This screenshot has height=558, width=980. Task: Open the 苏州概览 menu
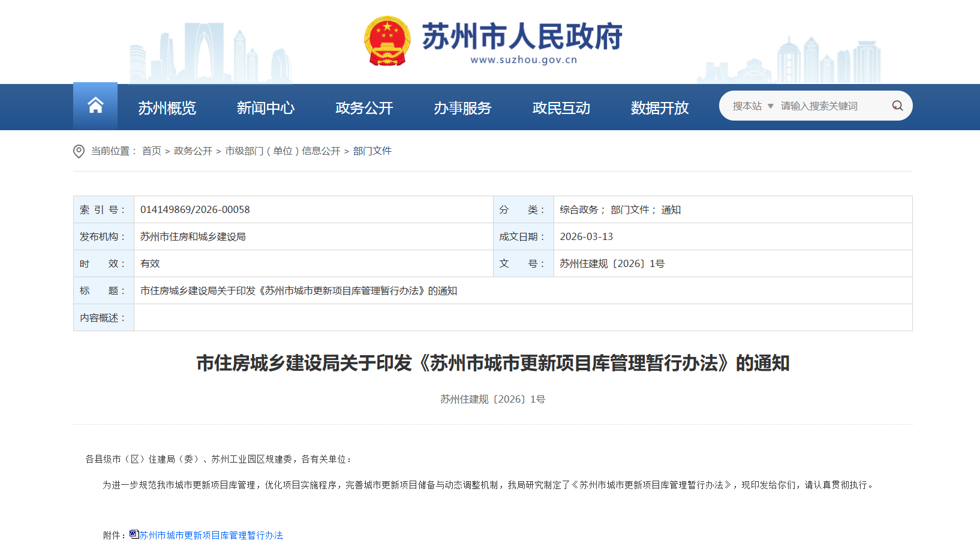[x=167, y=108]
